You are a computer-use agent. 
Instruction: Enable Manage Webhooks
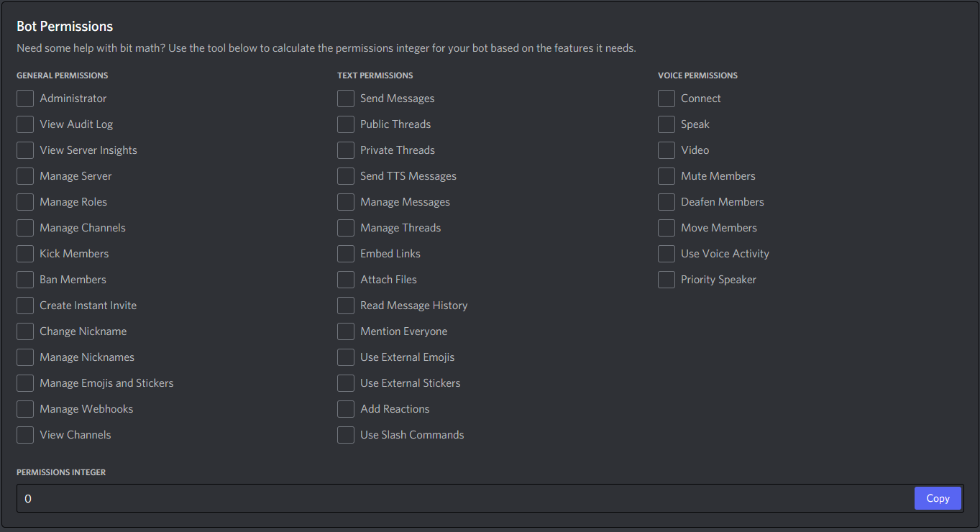[x=24, y=408]
